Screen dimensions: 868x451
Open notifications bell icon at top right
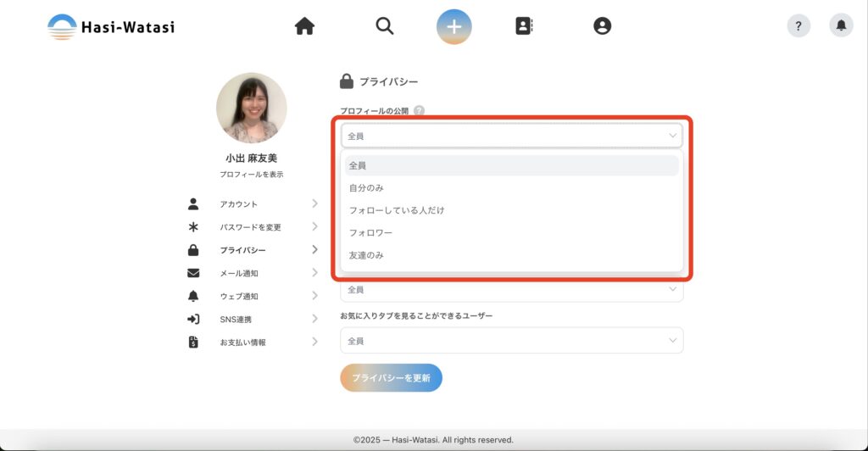click(841, 26)
